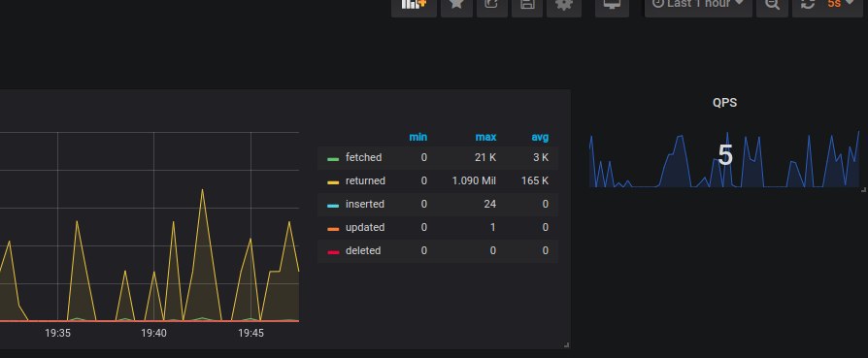Image resolution: width=868 pixels, height=358 pixels.
Task: Click the red deleted series color swatch
Action: (x=333, y=252)
